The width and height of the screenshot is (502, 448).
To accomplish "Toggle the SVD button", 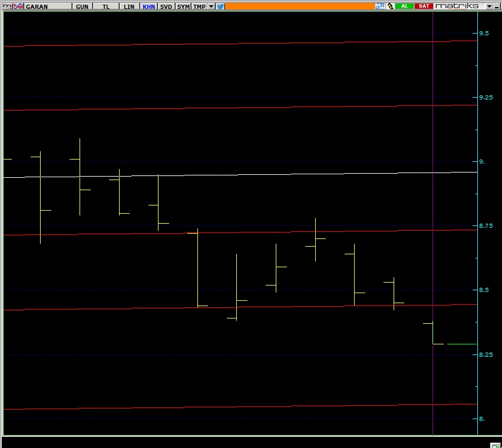I will pos(166,6).
